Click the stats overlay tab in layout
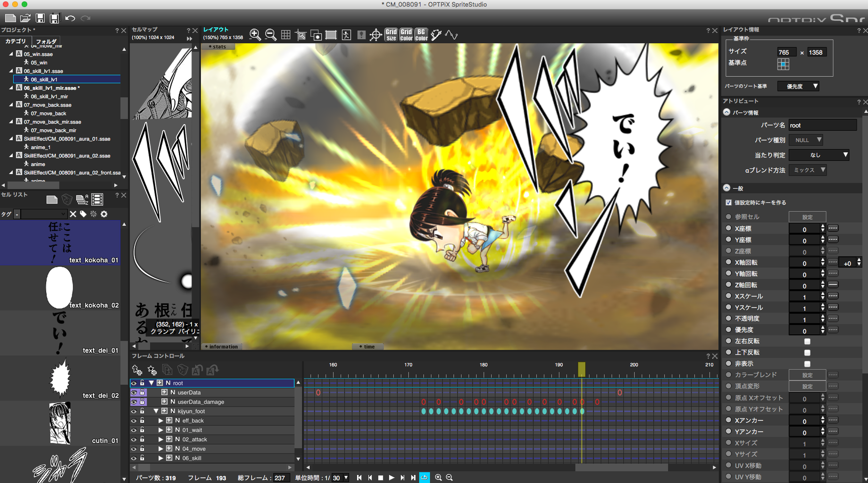 [x=217, y=46]
